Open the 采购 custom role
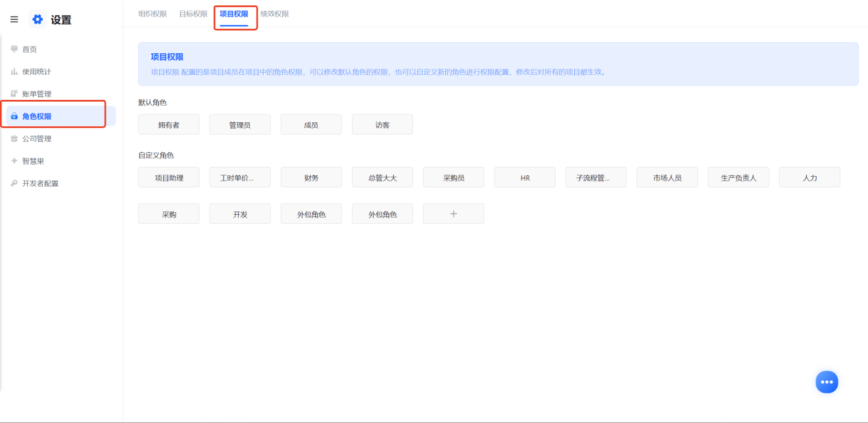The width and height of the screenshot is (868, 423). click(x=169, y=214)
